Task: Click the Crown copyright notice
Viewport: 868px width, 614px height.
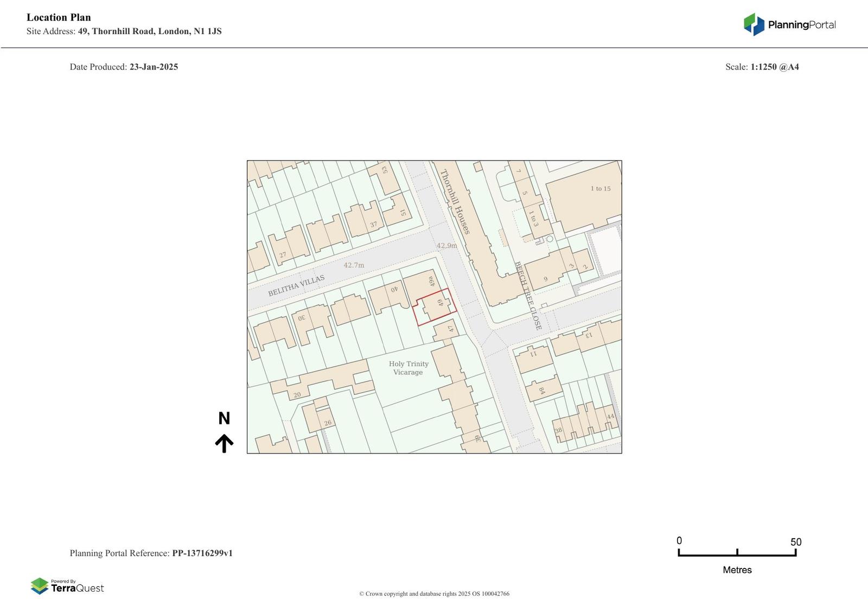Action: [x=434, y=593]
